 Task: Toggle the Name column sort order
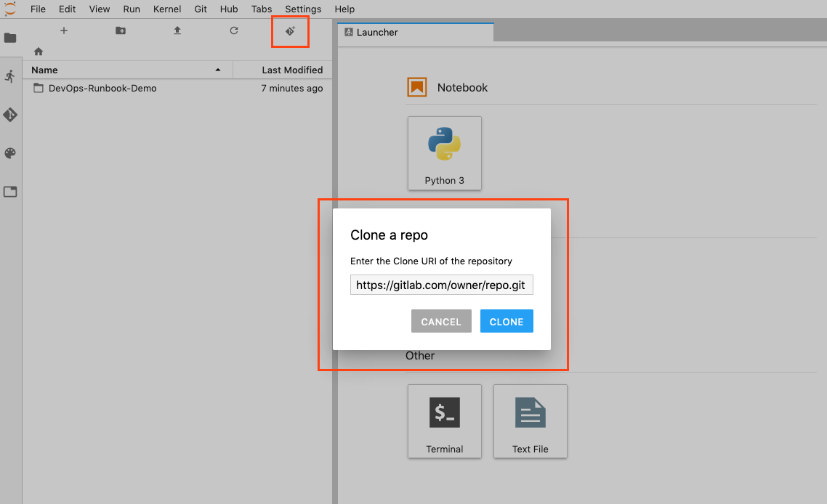pos(44,70)
